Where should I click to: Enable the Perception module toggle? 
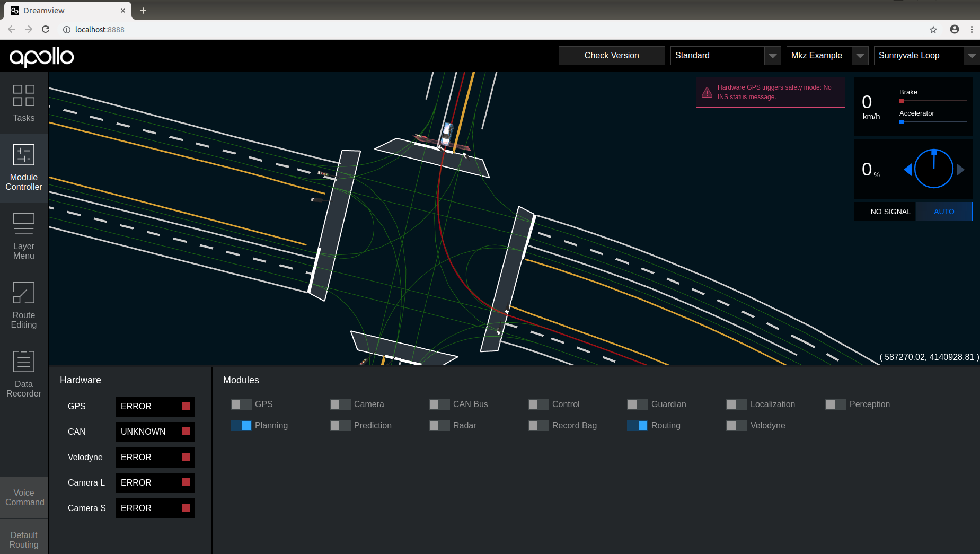click(836, 404)
